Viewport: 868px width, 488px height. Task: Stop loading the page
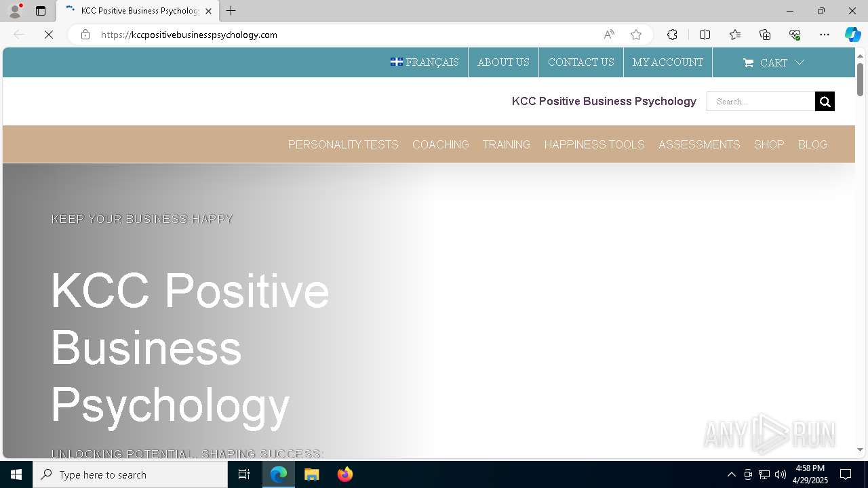49,35
